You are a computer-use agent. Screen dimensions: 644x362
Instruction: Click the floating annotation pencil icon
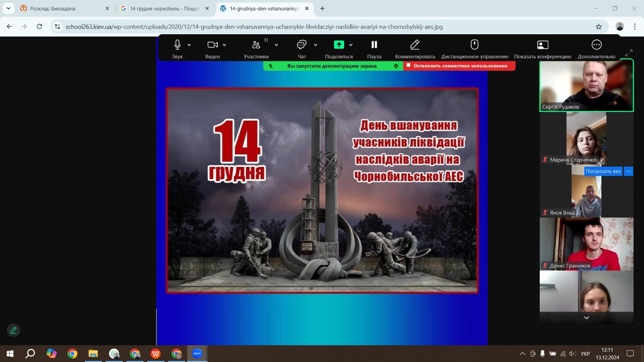coord(13,330)
